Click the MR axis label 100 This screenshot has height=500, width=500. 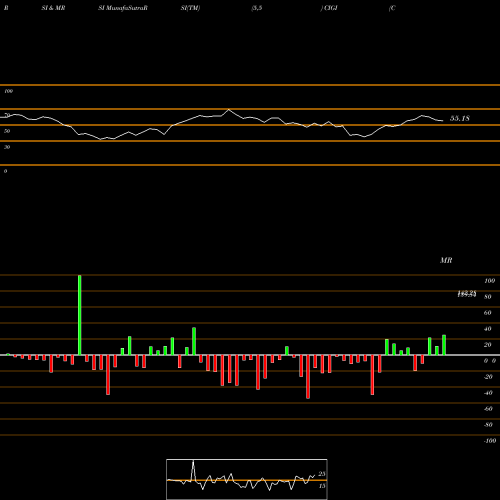coord(489,281)
